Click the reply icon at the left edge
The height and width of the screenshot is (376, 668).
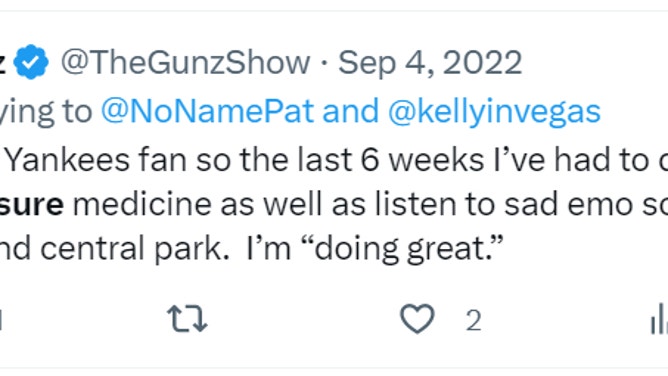1,319
